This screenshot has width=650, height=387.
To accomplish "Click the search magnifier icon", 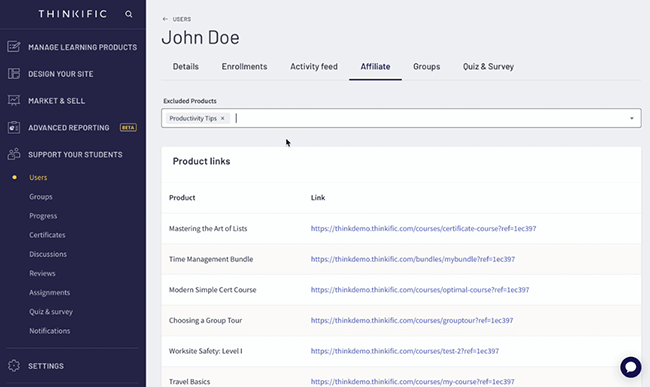I will pyautogui.click(x=129, y=14).
